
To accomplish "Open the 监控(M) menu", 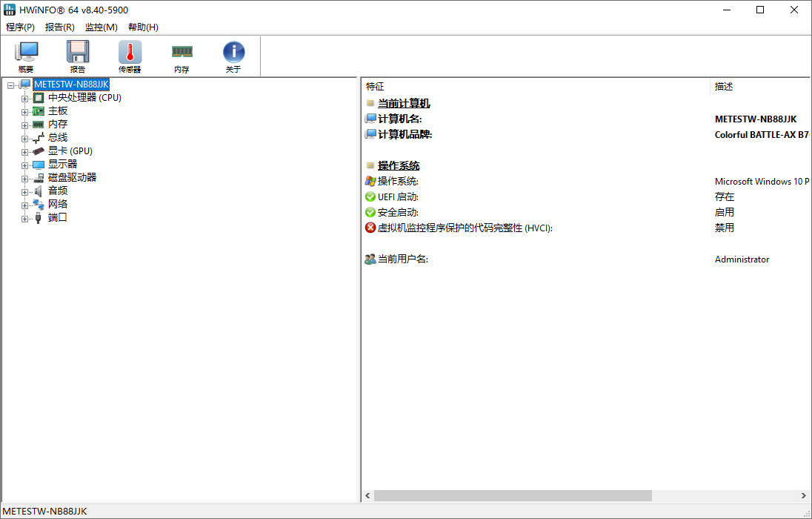I will pyautogui.click(x=101, y=27).
